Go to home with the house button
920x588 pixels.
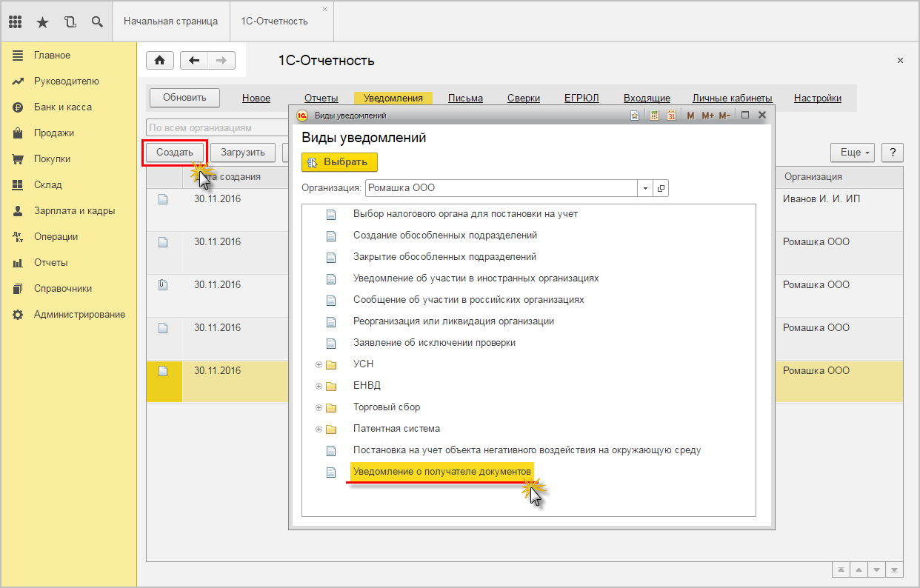pyautogui.click(x=160, y=61)
